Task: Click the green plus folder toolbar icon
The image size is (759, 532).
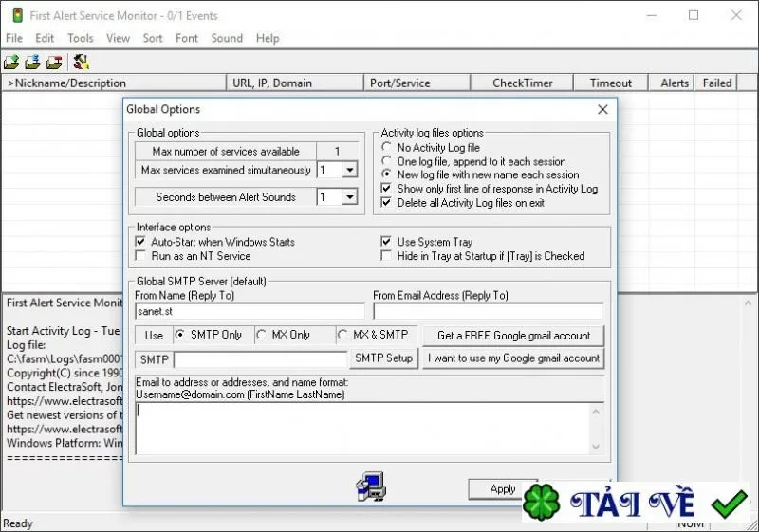Action: [11, 62]
